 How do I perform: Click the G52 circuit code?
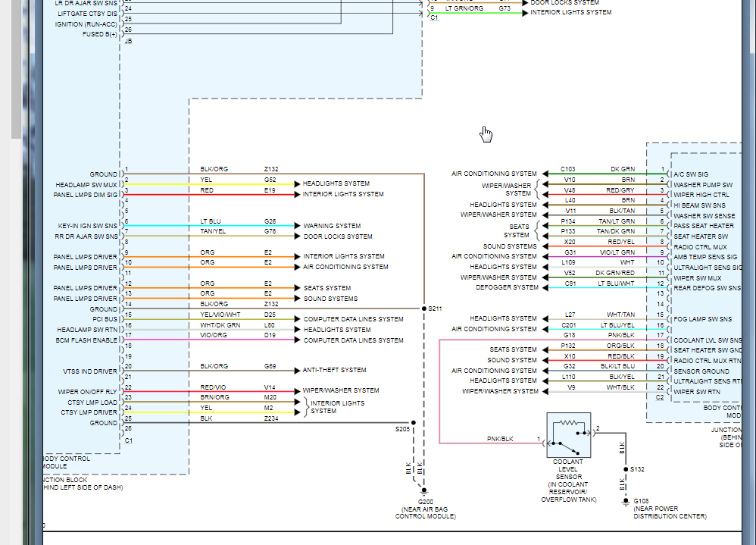[x=270, y=180]
